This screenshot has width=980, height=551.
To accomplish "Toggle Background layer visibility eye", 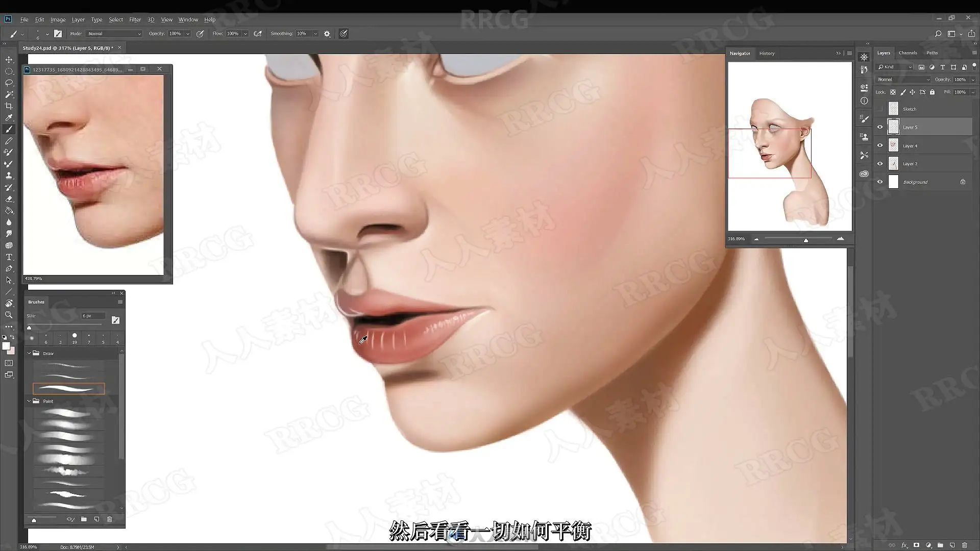I will tap(880, 182).
